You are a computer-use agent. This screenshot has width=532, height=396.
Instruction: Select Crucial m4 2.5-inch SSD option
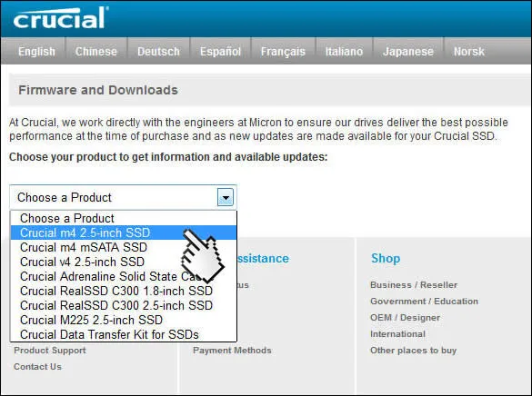[124, 233]
